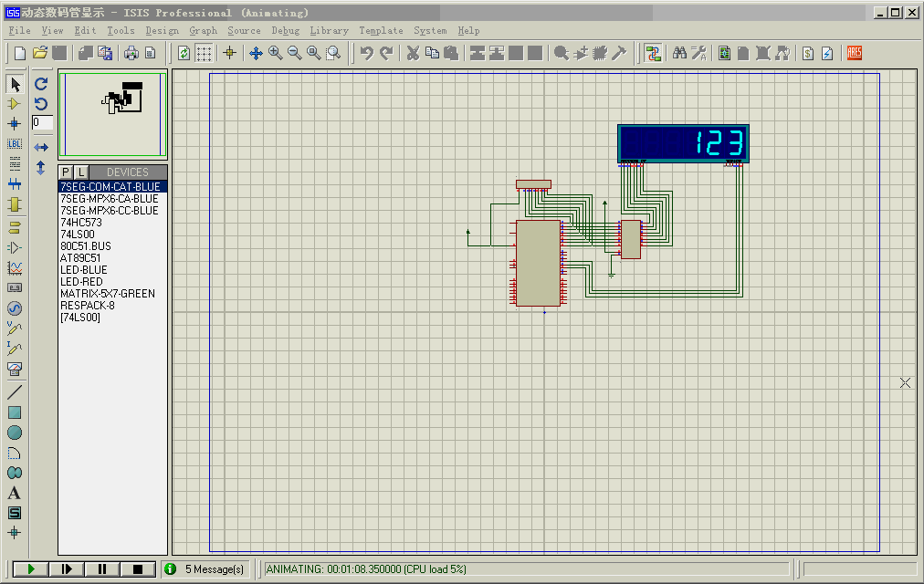Select the 2D Text 'A' tool
Viewport: 924px width, 584px height.
click(15, 494)
